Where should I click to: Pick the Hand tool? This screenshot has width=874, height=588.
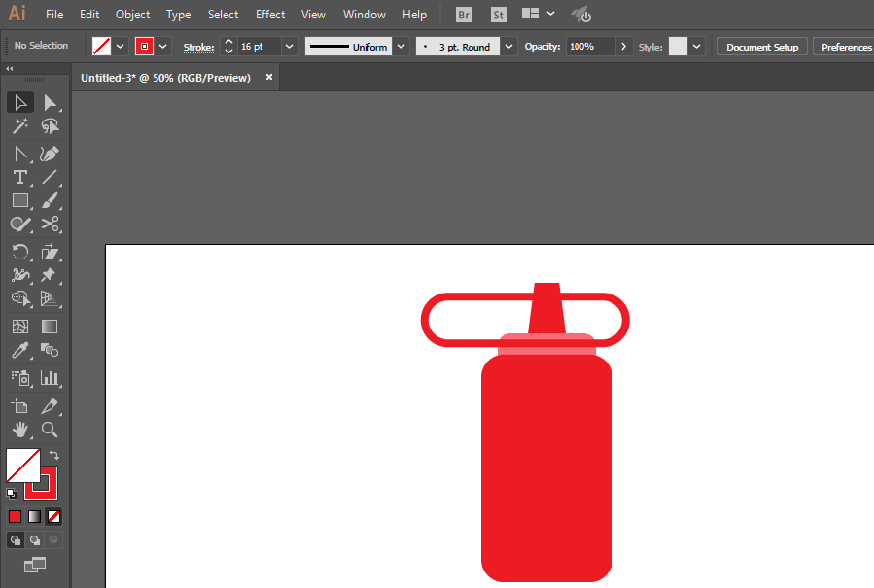coord(19,430)
